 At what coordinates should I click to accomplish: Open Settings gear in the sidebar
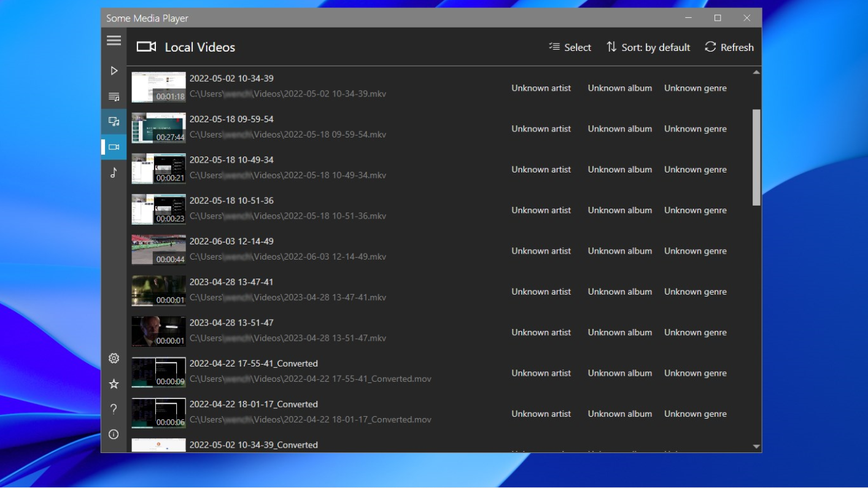(114, 358)
